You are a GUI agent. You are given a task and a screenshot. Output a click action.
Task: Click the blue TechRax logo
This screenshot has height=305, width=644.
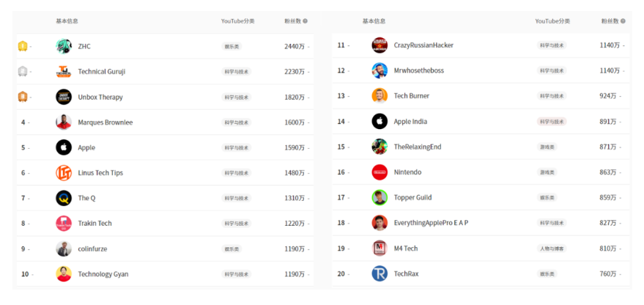point(380,273)
